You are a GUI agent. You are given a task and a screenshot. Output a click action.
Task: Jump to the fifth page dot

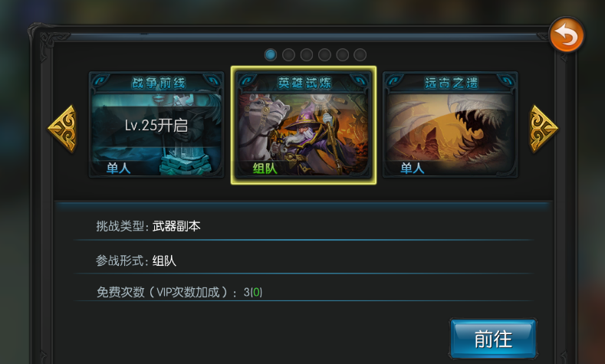pos(342,54)
